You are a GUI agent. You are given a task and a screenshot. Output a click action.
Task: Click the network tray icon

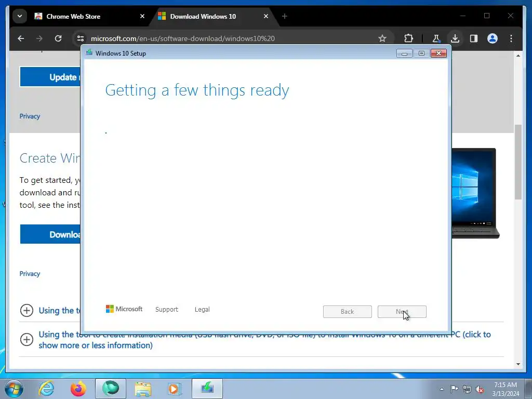coord(467,389)
